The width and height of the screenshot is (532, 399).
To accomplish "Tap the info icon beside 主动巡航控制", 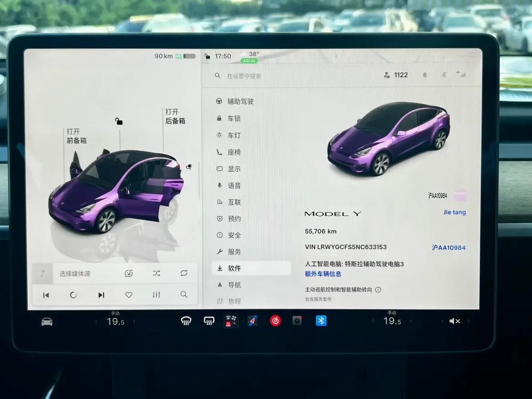I will (x=378, y=289).
